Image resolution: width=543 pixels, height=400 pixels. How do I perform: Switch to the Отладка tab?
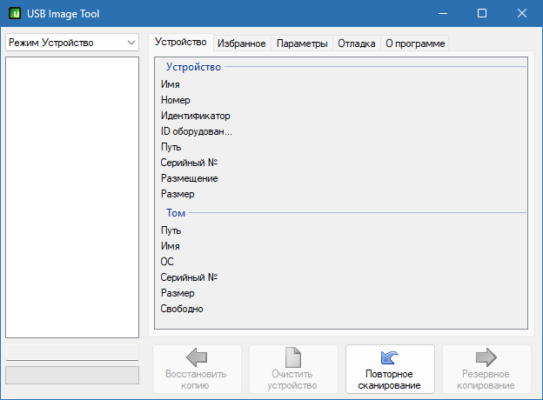(356, 43)
